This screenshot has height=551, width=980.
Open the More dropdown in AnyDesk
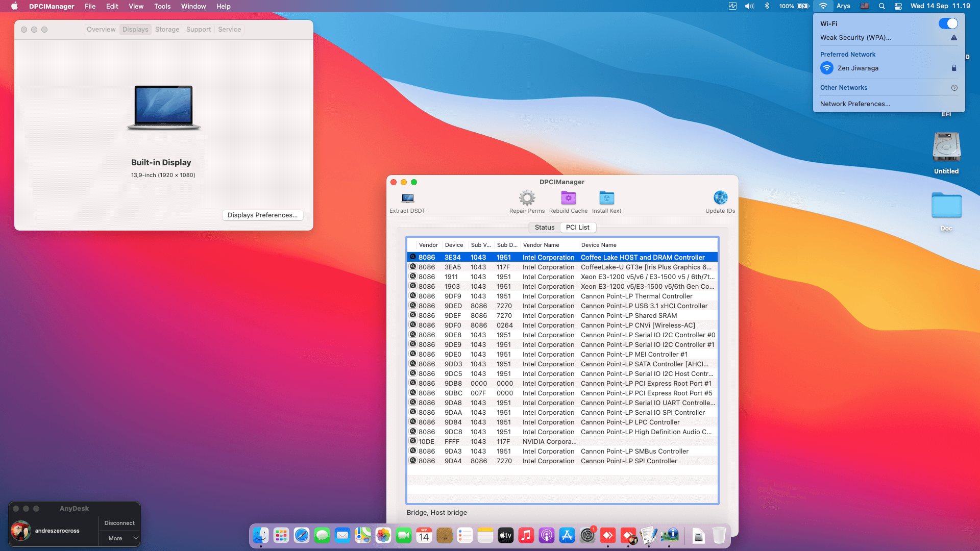click(119, 538)
